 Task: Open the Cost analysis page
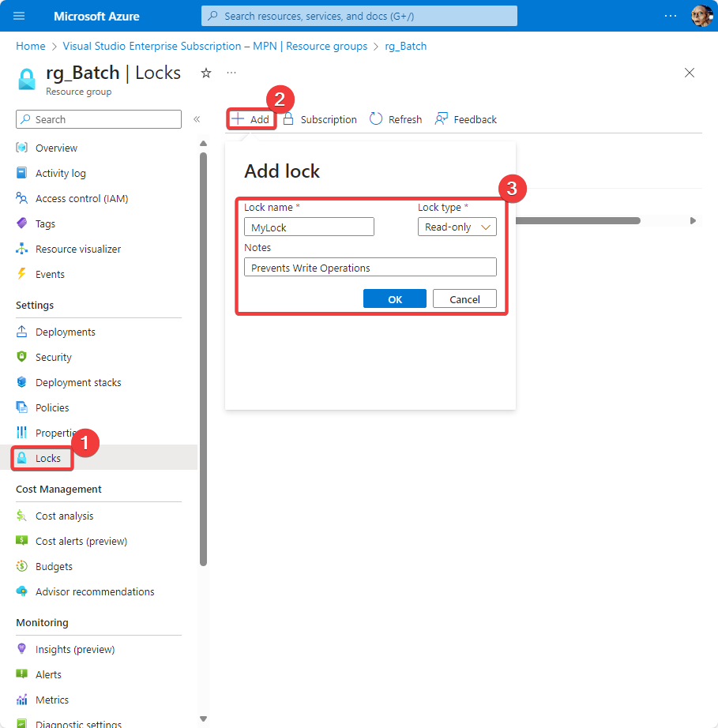pyautogui.click(x=64, y=516)
